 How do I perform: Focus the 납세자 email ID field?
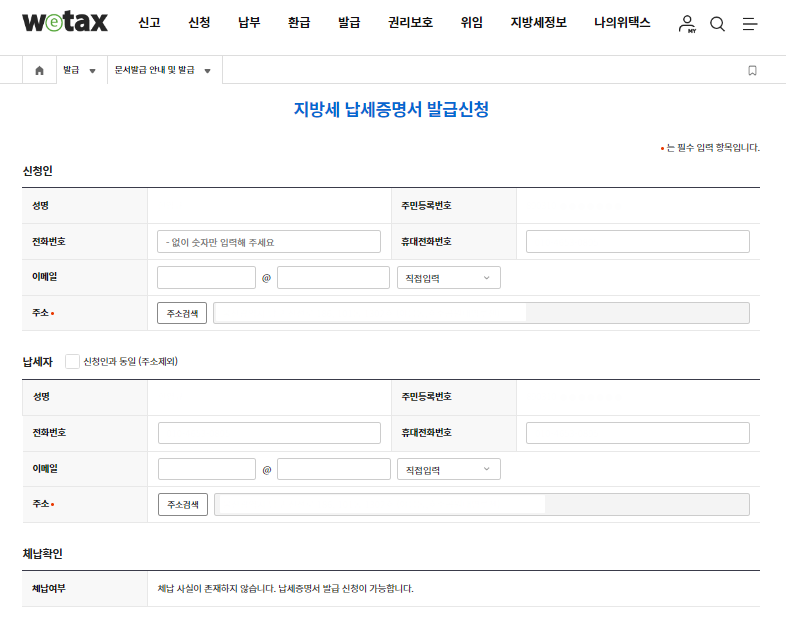[x=207, y=469]
